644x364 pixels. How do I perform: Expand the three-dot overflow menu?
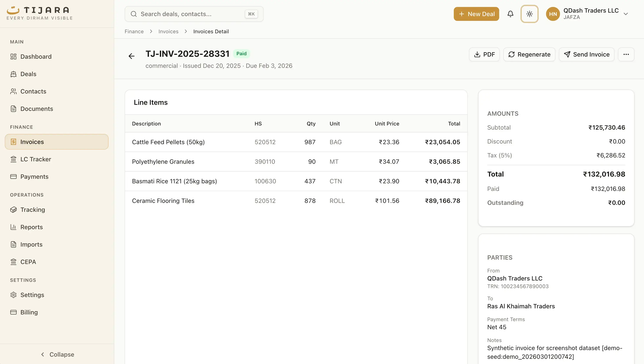(626, 54)
